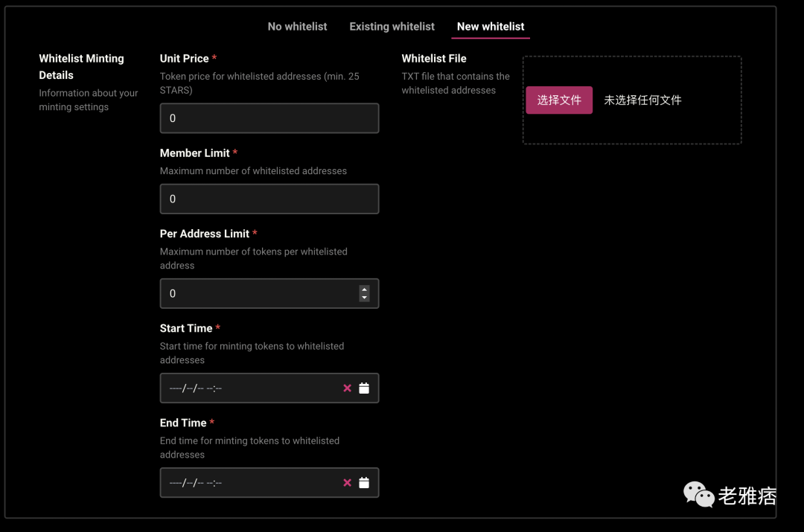Viewport: 804px width, 532px height.
Task: Open the Start Time calendar picker
Action: (364, 388)
